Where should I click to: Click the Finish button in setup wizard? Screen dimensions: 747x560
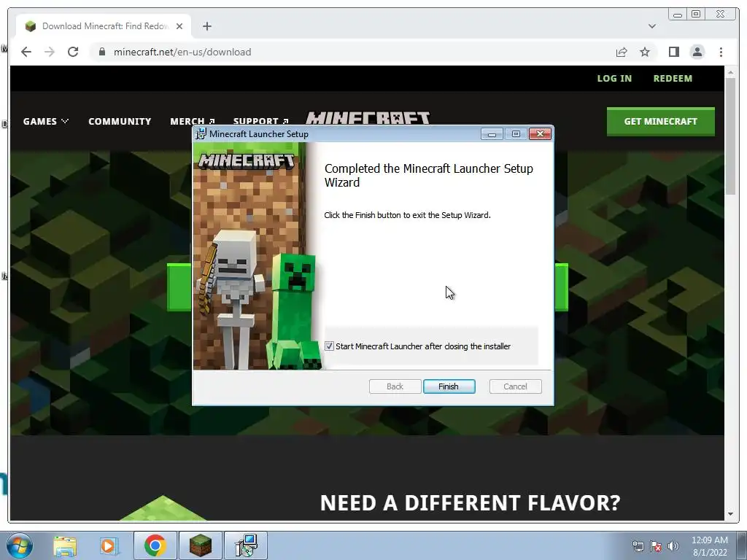coord(449,386)
